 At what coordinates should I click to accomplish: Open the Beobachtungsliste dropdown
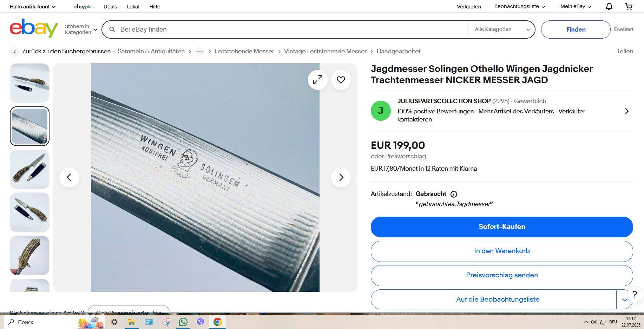click(520, 7)
